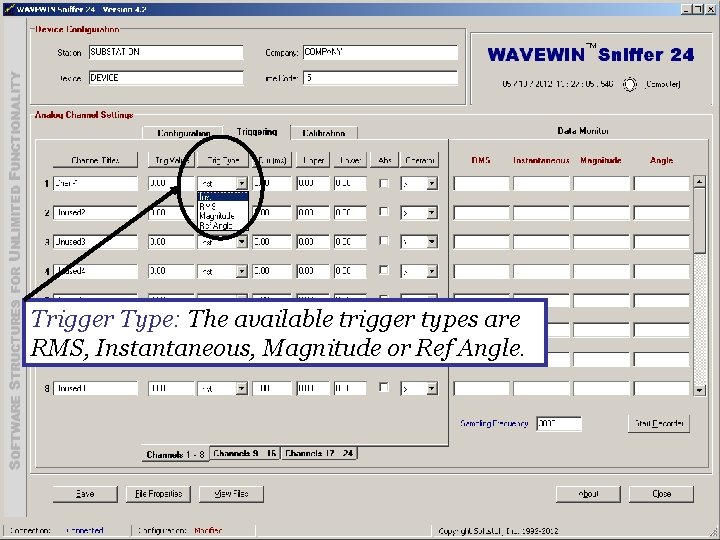Open the Operator dropdown for channel 2
The height and width of the screenshot is (540, 720).
432,213
